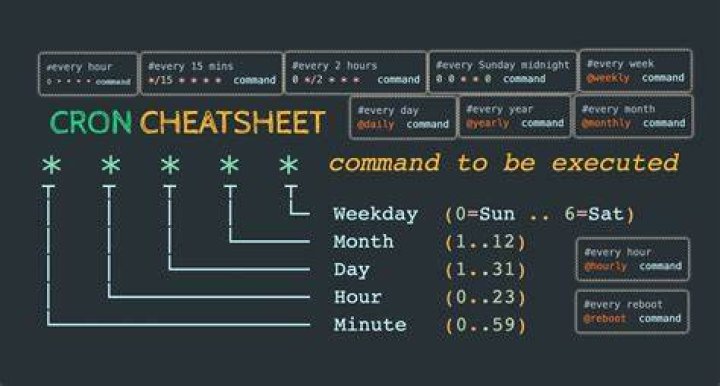Click "command" next to "@monthly"
This screenshot has height=386, width=720.
click(x=664, y=123)
